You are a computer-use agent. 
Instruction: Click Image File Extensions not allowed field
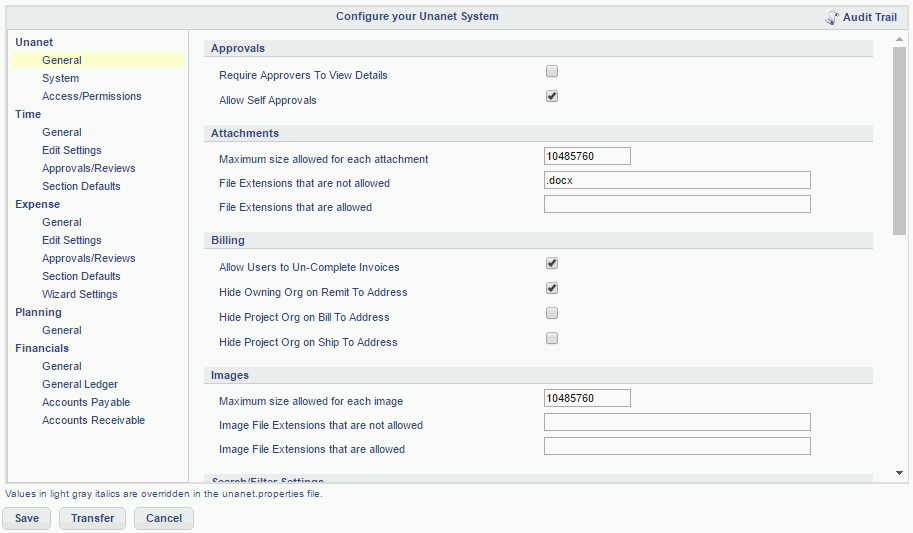677,422
